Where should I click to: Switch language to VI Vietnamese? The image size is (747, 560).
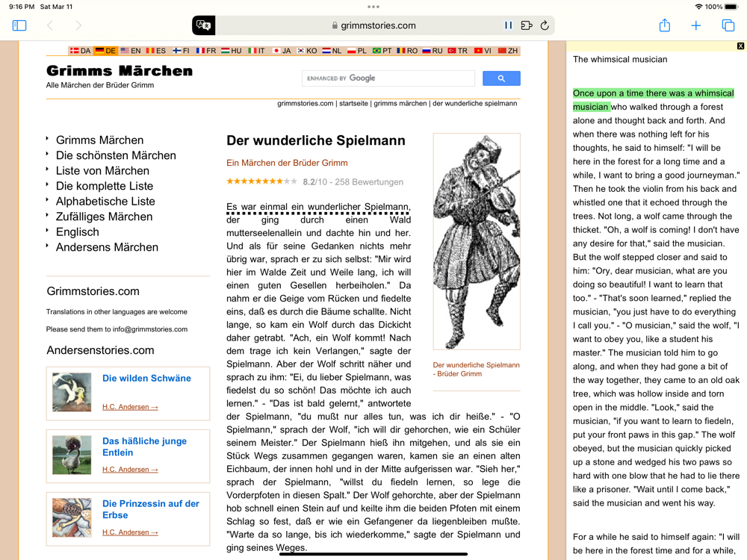483,51
